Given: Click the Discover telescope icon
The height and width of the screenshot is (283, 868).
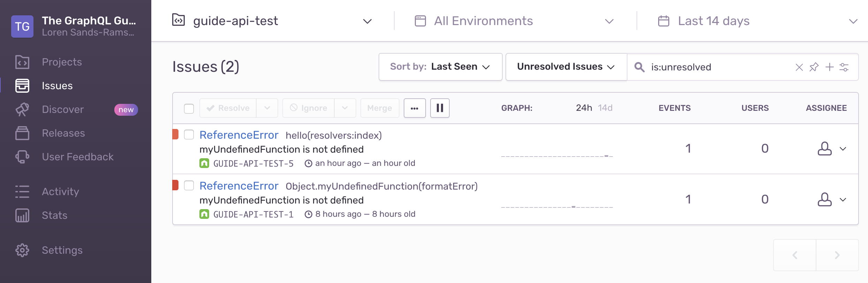Looking at the screenshot, I should tap(22, 109).
